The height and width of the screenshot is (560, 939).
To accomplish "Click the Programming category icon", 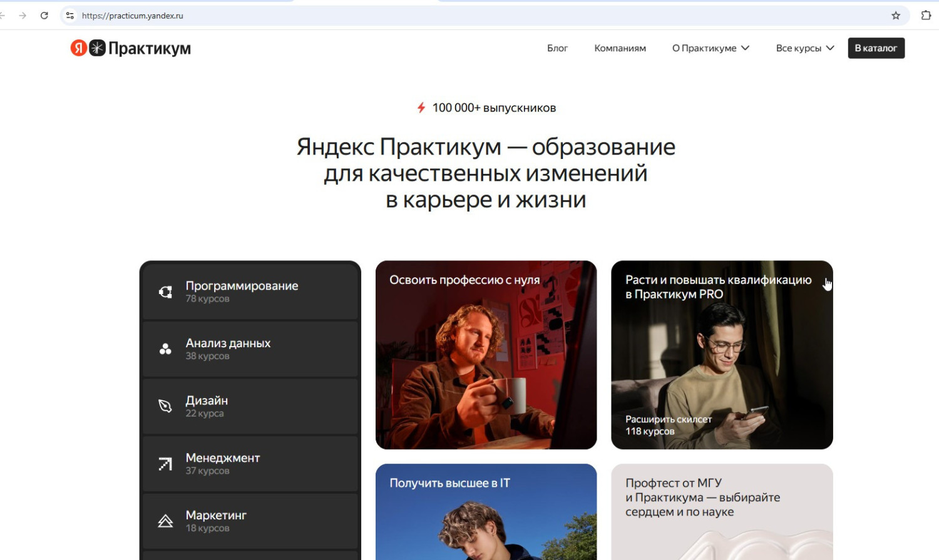I will tap(165, 292).
